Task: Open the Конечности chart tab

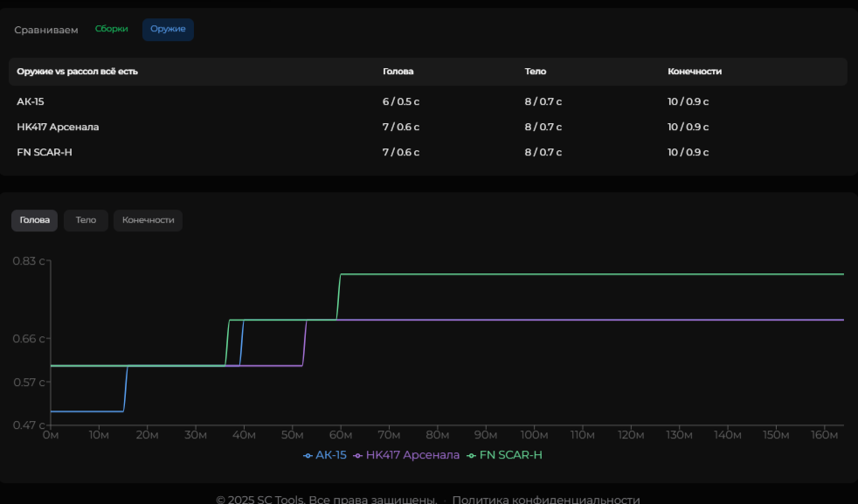Action: pyautogui.click(x=148, y=220)
